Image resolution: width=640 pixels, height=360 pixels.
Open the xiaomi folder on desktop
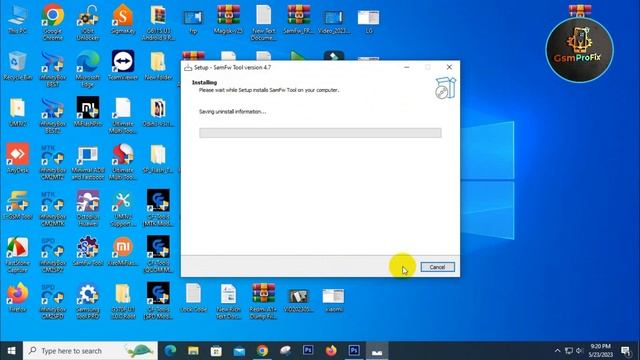coord(333,300)
